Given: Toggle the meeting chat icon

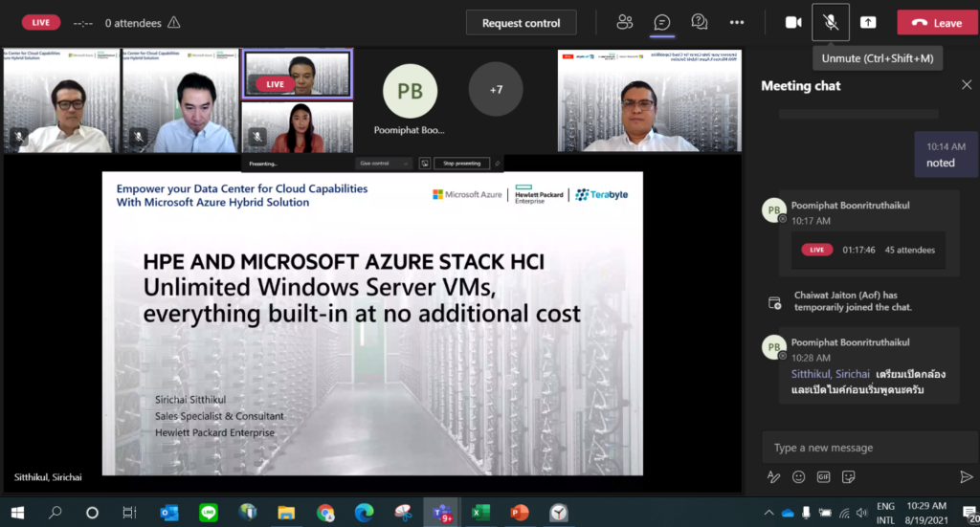Looking at the screenshot, I should (662, 23).
